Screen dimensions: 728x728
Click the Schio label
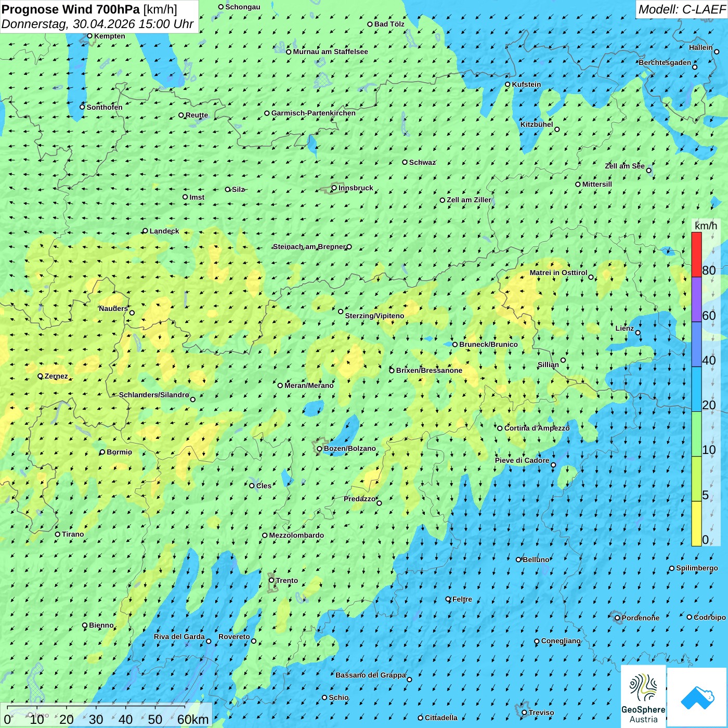click(x=339, y=697)
